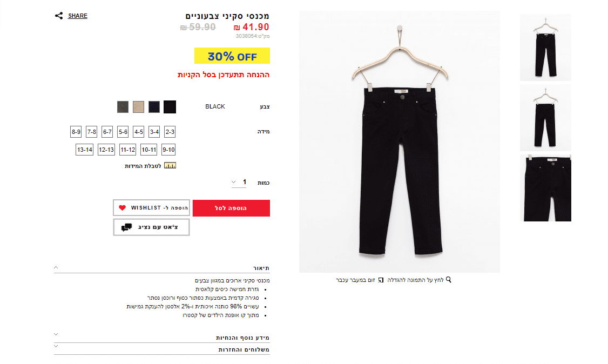
Task: Select size 9-10
Action: pyautogui.click(x=168, y=150)
